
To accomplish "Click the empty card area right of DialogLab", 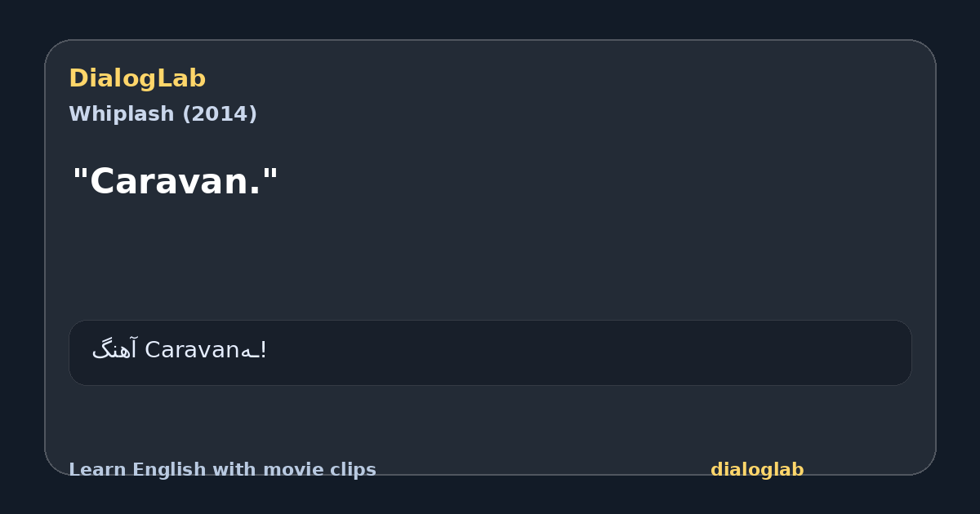I will coord(572,79).
